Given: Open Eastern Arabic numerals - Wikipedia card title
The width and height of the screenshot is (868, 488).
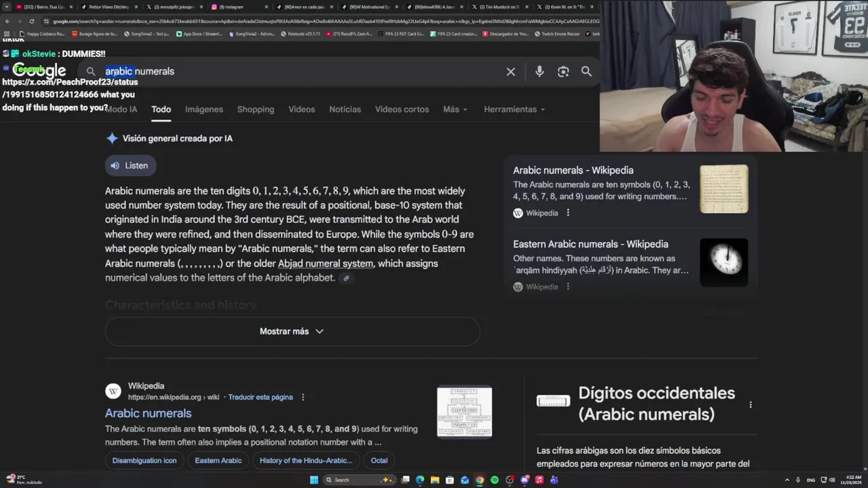Looking at the screenshot, I should (x=591, y=244).
